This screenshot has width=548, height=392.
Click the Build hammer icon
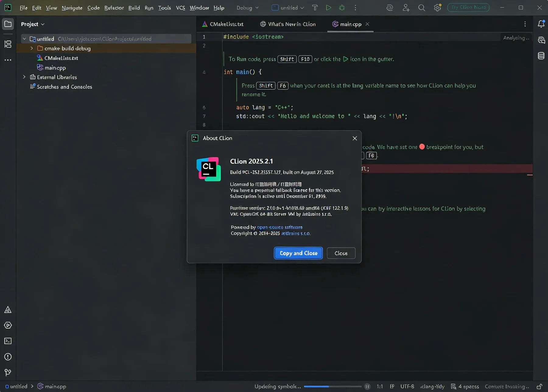point(315,8)
